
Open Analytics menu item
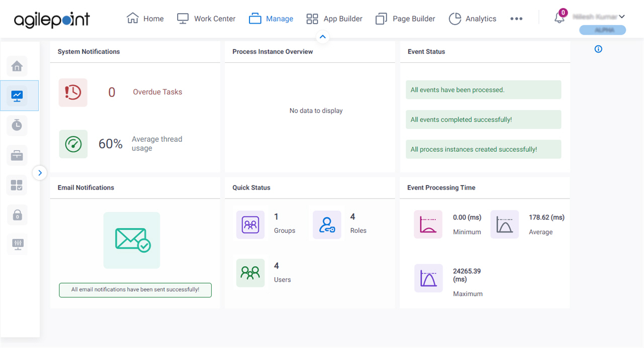point(472,19)
